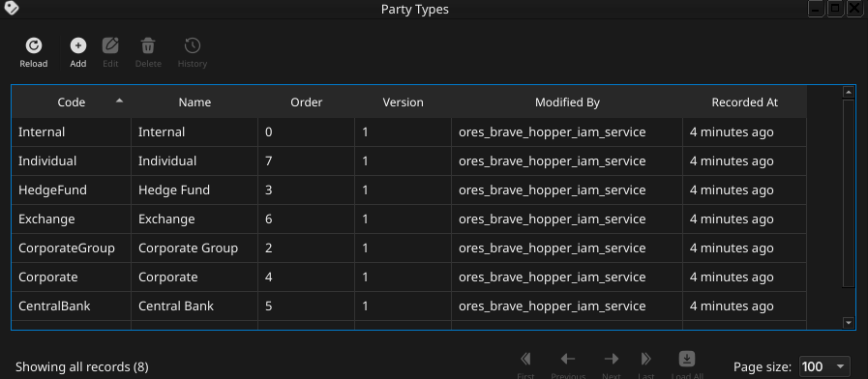868x379 pixels.
Task: Select the Internal code cell
Action: 72,132
